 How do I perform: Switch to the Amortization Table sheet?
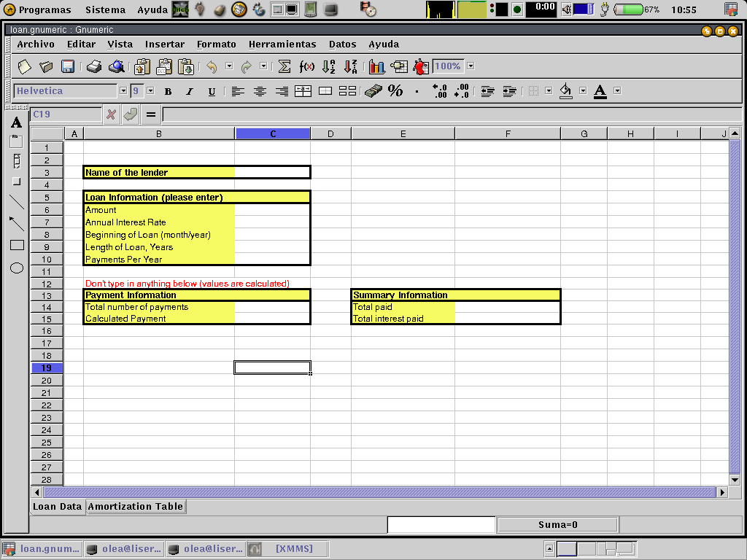coord(136,507)
